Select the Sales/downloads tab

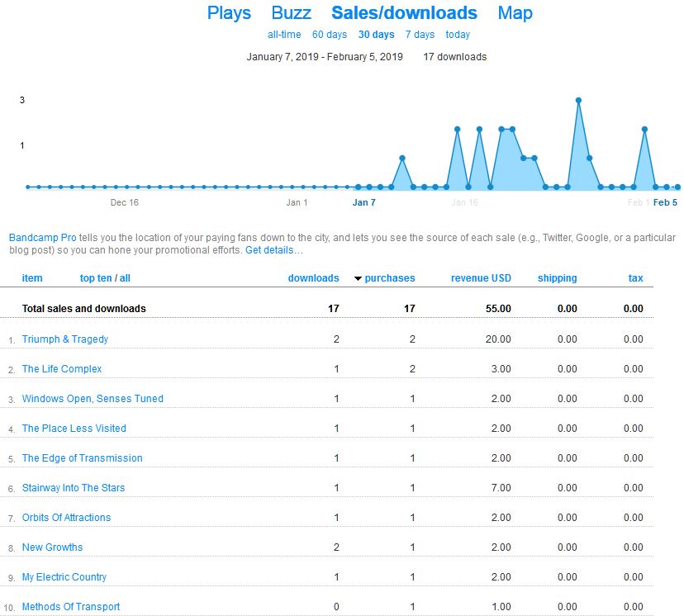tap(404, 13)
